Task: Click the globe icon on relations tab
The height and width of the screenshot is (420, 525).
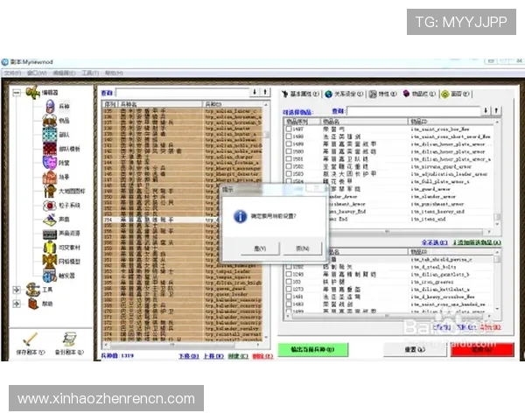Action: click(x=328, y=94)
